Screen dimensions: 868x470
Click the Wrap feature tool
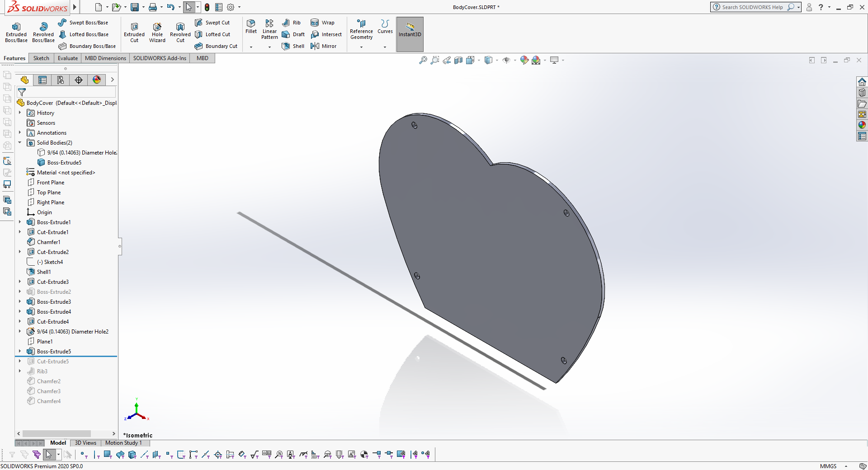coord(323,23)
